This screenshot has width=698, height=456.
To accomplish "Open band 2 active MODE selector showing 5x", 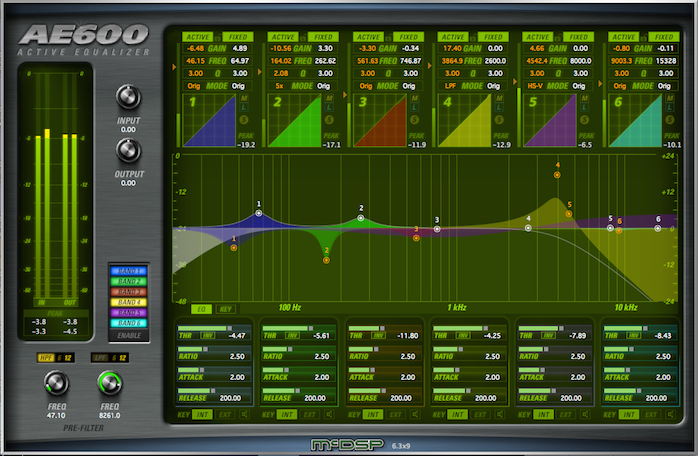I will pyautogui.click(x=279, y=86).
